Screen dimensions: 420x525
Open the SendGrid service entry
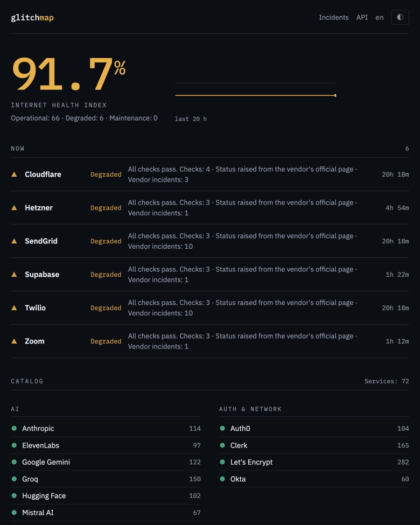click(x=209, y=241)
